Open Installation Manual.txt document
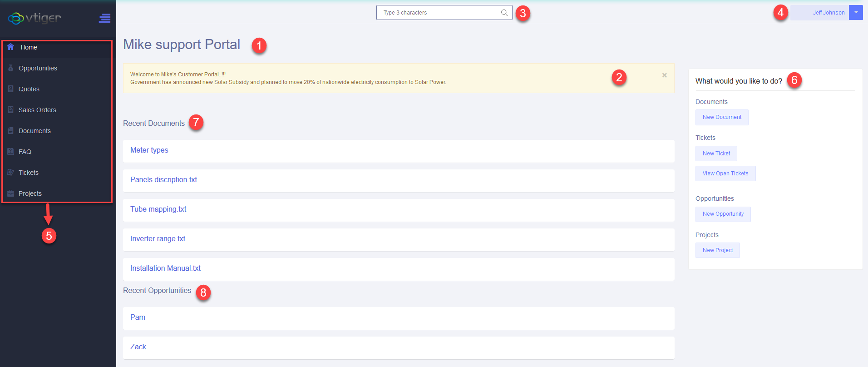868x367 pixels. (x=165, y=268)
